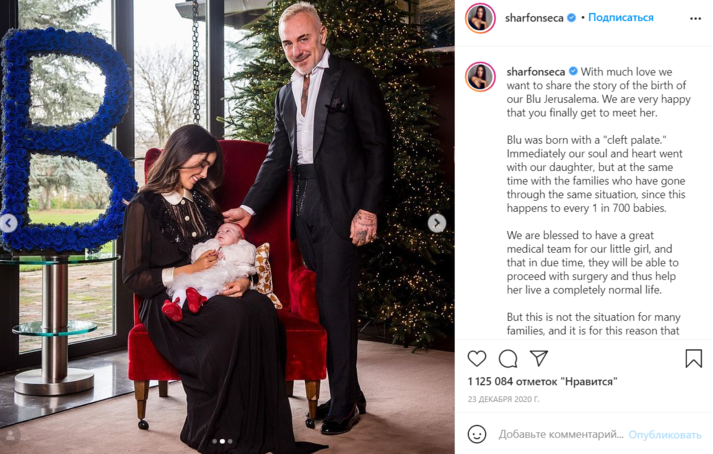The width and height of the screenshot is (713, 454).
Task: Like the post with the heart icon
Action: pos(477,358)
